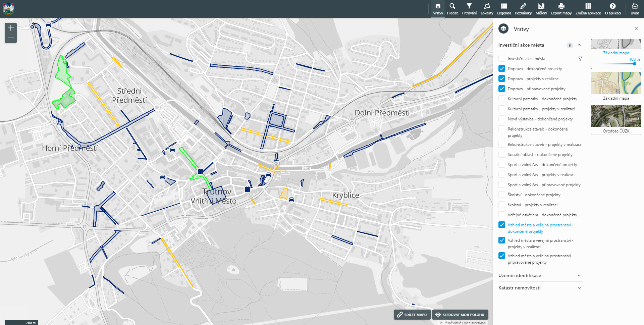
Task: Toggle the Investiční akce města layer checkbox
Action: coord(502,58)
